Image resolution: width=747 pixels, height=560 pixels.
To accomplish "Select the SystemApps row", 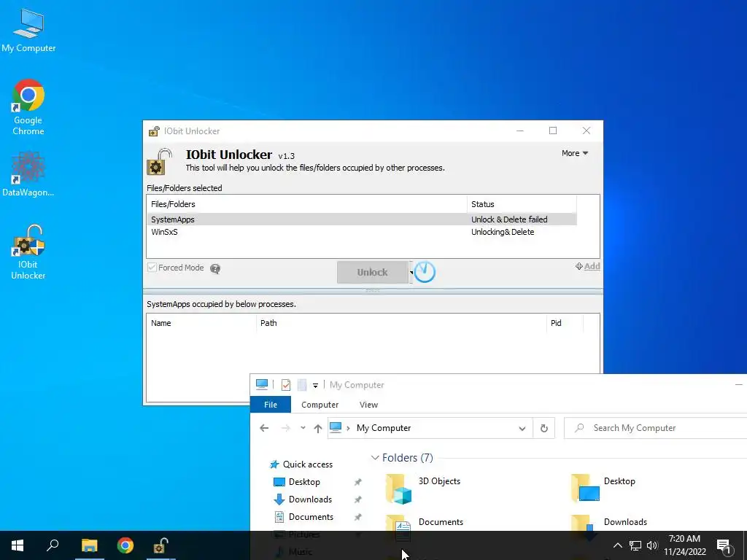I will click(362, 219).
